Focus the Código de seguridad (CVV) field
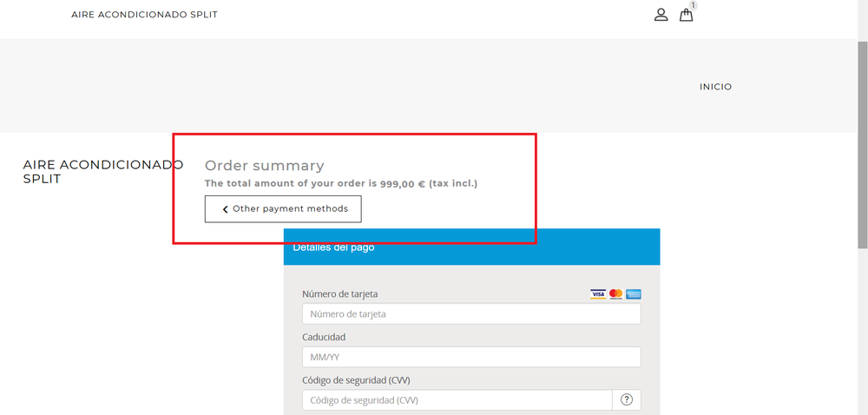Viewport: 868px width, 415px height. pyautogui.click(x=457, y=400)
